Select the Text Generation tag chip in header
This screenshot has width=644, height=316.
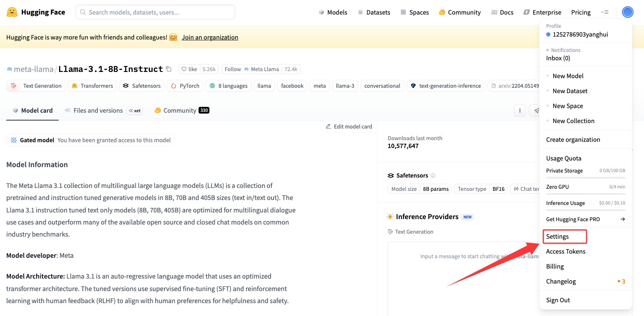pos(36,86)
